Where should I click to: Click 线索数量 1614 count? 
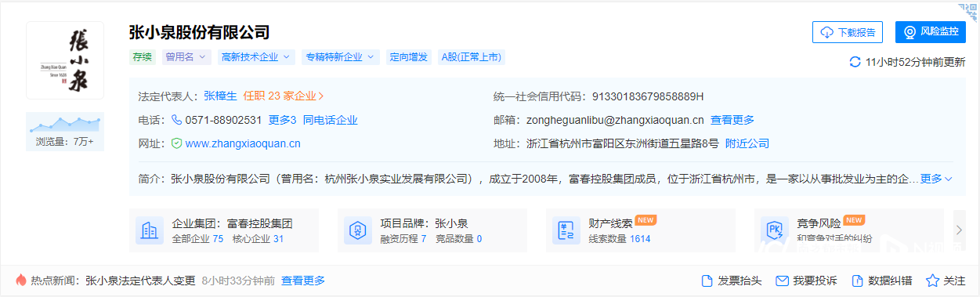[620, 239]
